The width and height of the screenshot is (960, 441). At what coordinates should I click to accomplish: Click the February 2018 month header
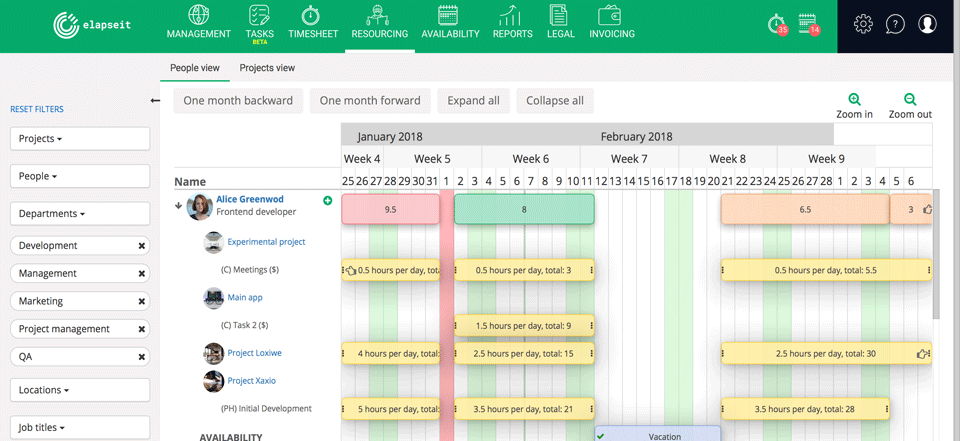tap(636, 137)
